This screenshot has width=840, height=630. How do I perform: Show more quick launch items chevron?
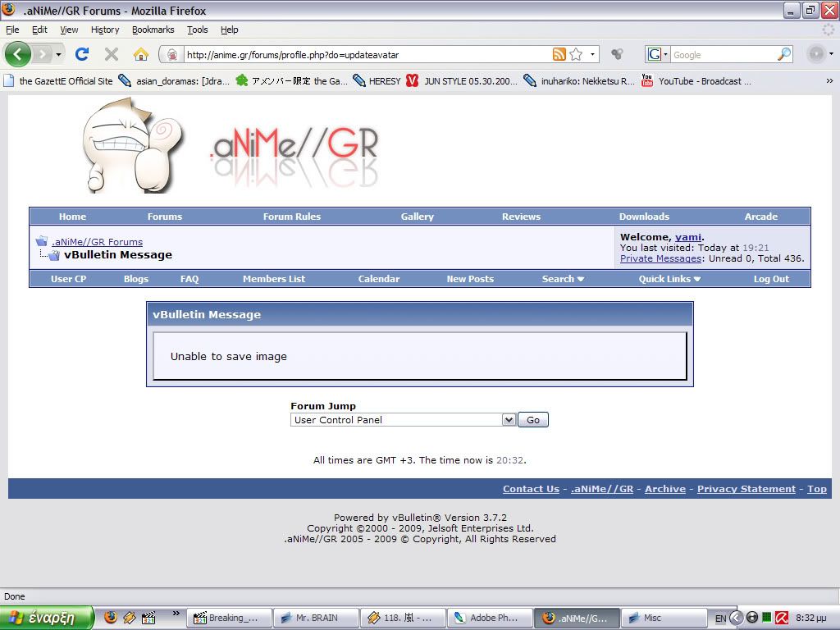(x=176, y=614)
